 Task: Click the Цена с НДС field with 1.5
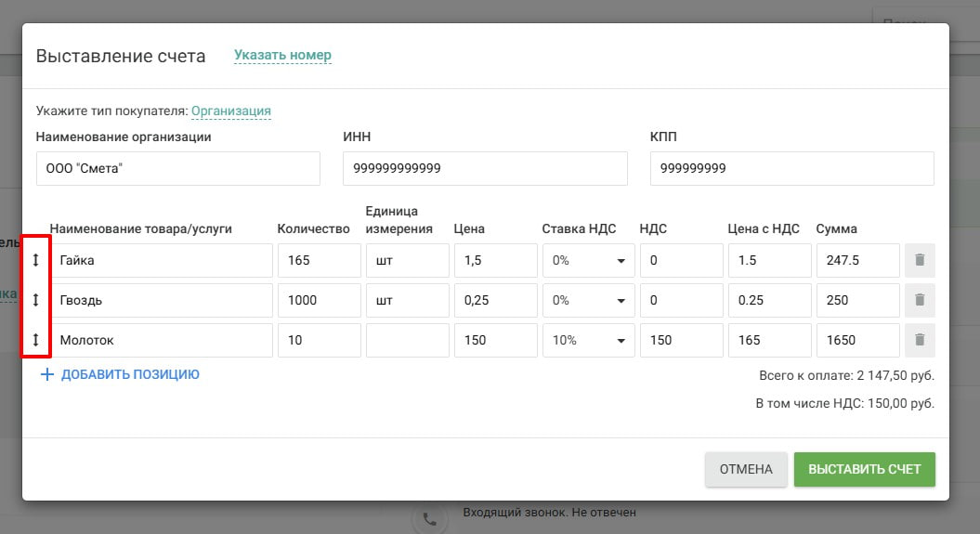769,260
